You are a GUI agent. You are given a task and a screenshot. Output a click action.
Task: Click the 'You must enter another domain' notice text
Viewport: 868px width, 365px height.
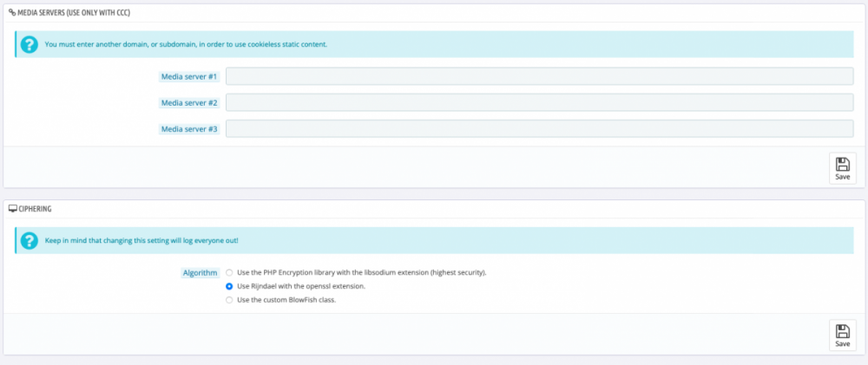pos(186,44)
